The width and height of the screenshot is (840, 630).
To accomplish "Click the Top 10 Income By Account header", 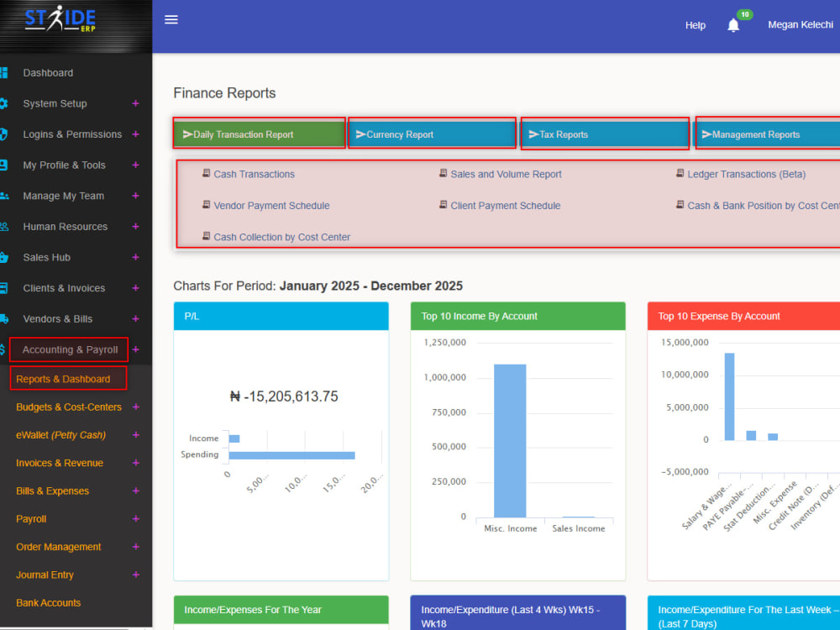I will click(517, 316).
